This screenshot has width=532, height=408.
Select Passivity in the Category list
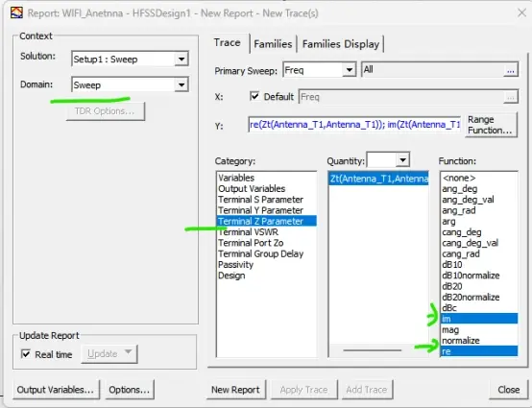point(236,265)
